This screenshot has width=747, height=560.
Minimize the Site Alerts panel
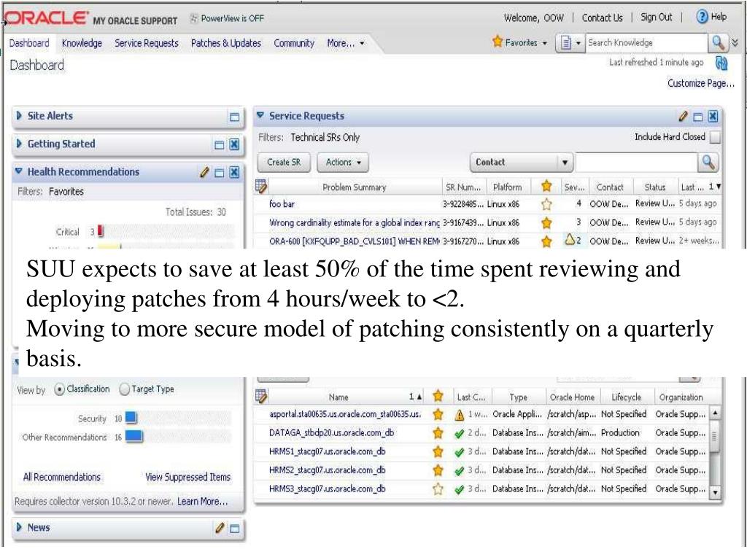click(234, 117)
